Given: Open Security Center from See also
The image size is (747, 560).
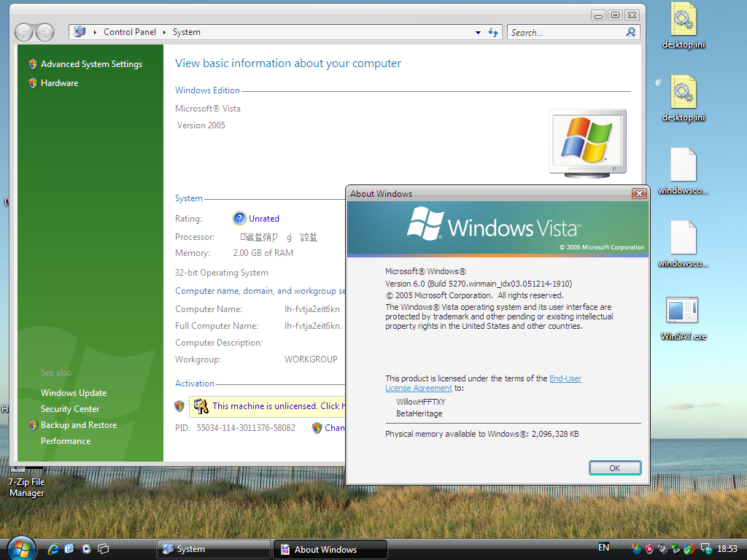Looking at the screenshot, I should pos(70,409).
